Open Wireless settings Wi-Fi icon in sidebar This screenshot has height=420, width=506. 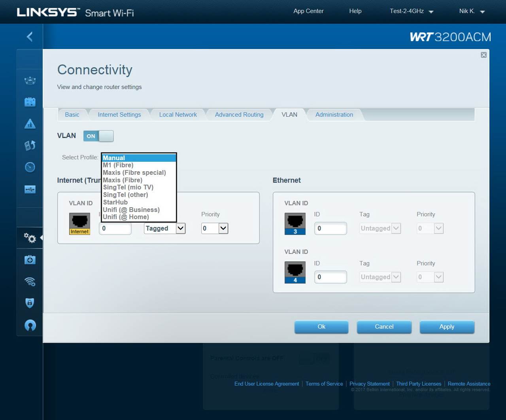(30, 282)
